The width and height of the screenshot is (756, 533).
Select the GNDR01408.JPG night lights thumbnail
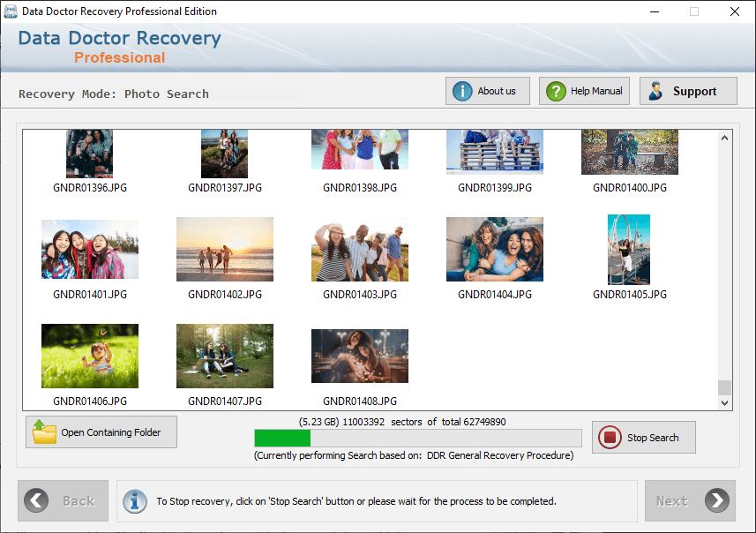pos(360,356)
